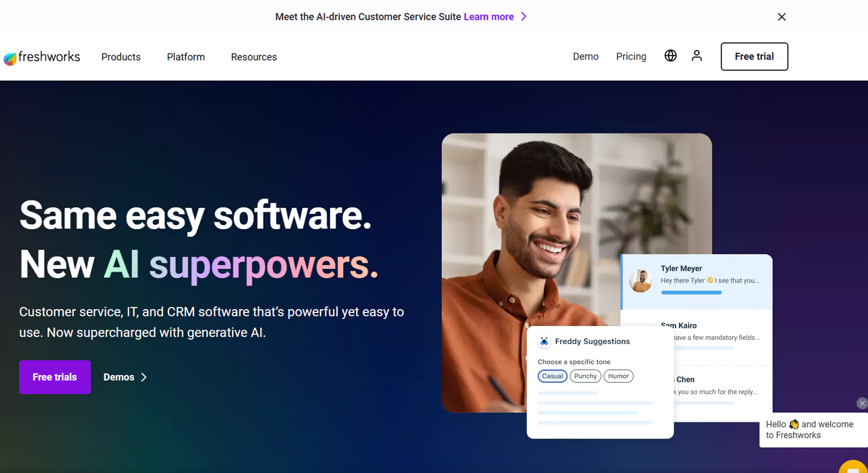Click the blue progress bar under Tyler Meyer

tap(691, 293)
